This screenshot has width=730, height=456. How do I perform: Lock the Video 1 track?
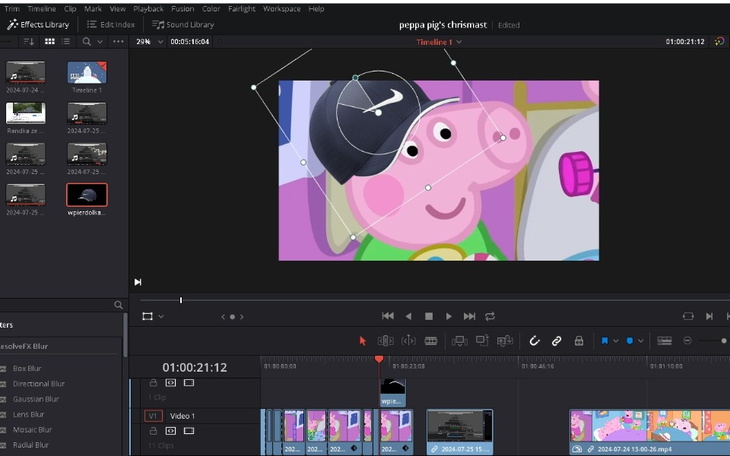coord(153,431)
